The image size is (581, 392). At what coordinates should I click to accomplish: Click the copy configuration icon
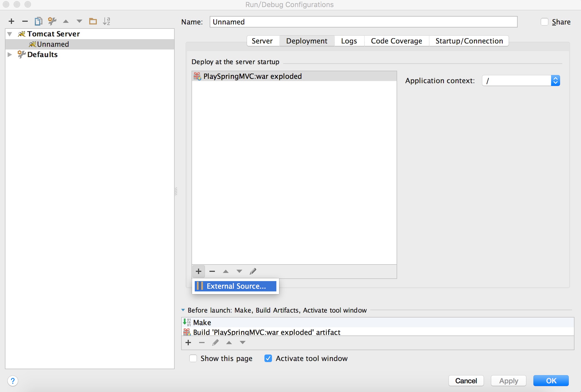click(38, 21)
